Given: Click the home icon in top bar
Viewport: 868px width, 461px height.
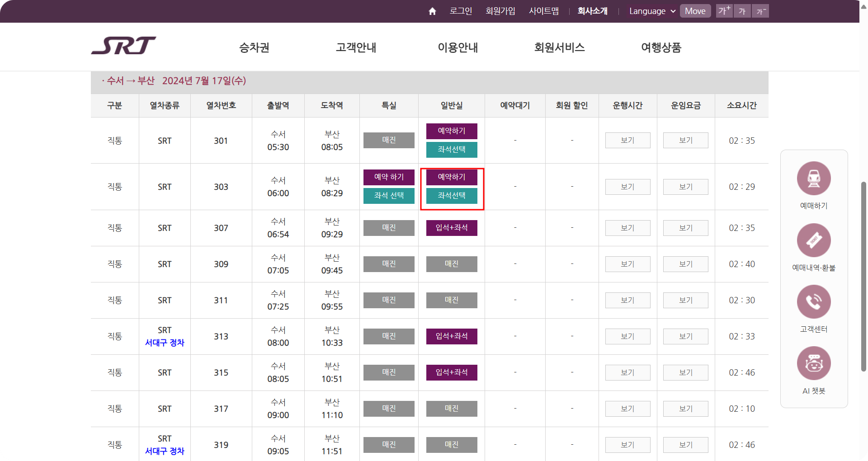Looking at the screenshot, I should click(432, 11).
